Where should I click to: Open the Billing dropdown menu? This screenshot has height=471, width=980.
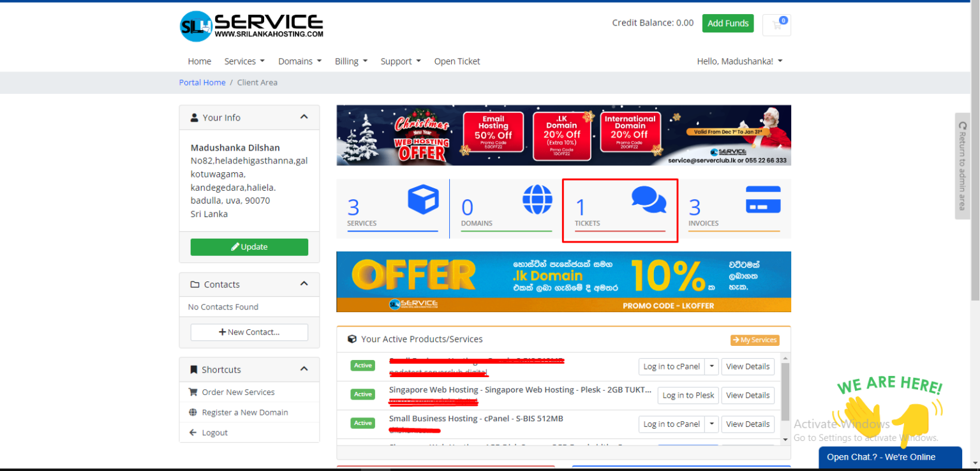[351, 61]
